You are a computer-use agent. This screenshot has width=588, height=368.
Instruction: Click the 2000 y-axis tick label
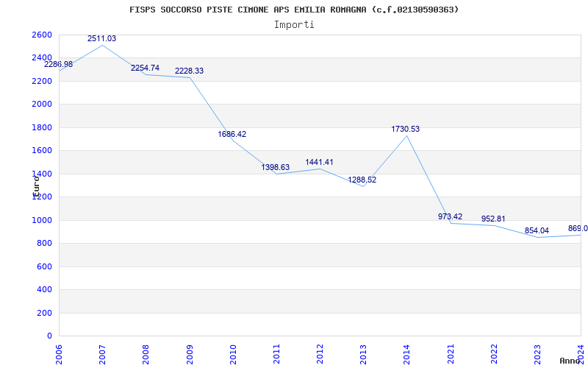coord(42,105)
